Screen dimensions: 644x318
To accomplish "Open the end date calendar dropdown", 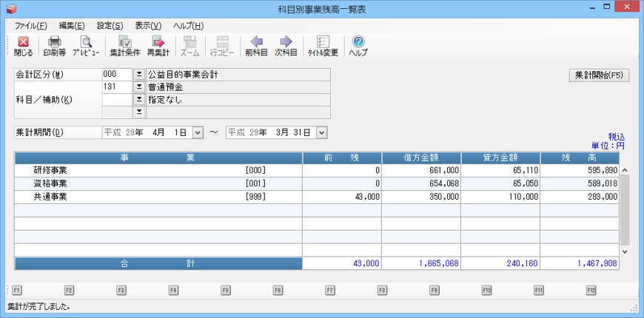I will (321, 132).
